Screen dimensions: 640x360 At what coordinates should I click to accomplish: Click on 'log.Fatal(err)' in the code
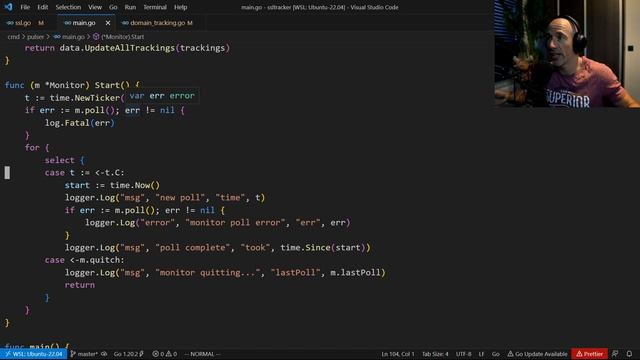coord(80,123)
